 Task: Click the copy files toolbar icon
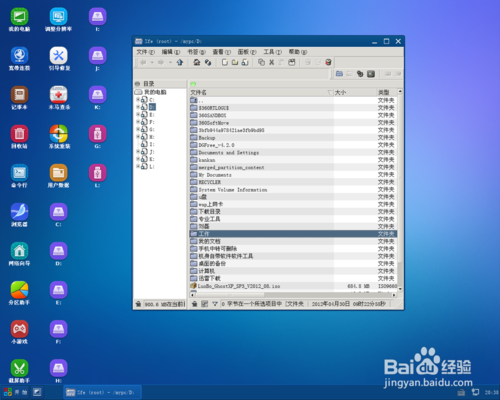click(x=262, y=62)
